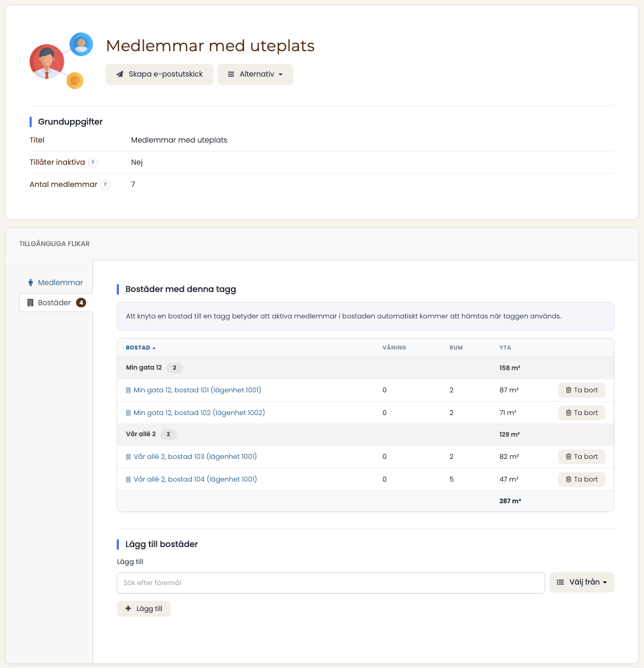The width and height of the screenshot is (644, 668).
Task: Click the 87 m² area value
Action: [509, 390]
